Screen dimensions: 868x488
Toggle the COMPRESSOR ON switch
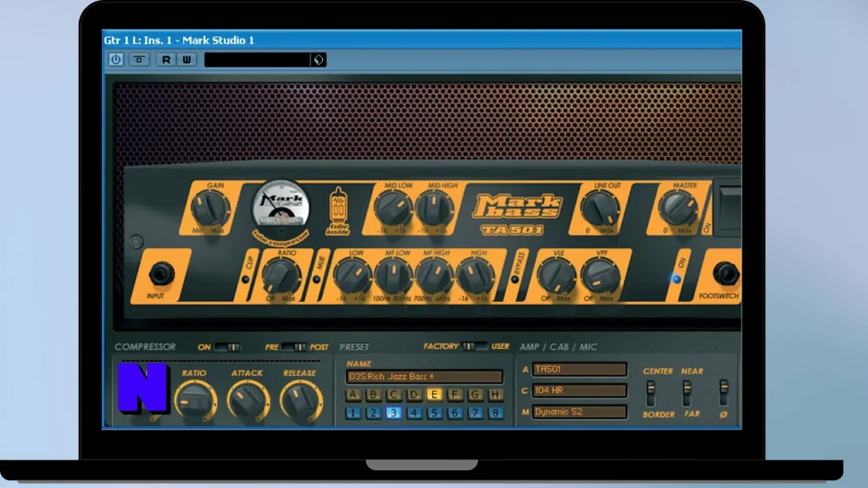pyautogui.click(x=227, y=347)
